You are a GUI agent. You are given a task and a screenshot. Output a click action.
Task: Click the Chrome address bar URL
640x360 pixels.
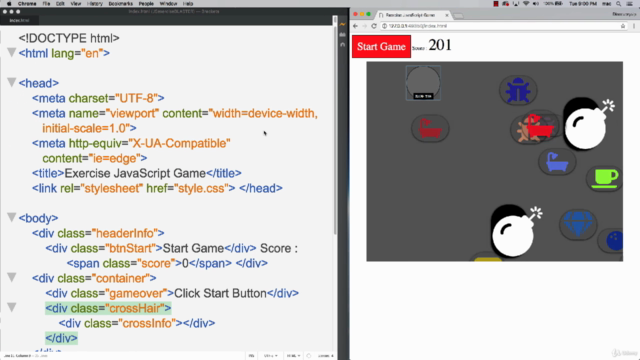point(418,26)
